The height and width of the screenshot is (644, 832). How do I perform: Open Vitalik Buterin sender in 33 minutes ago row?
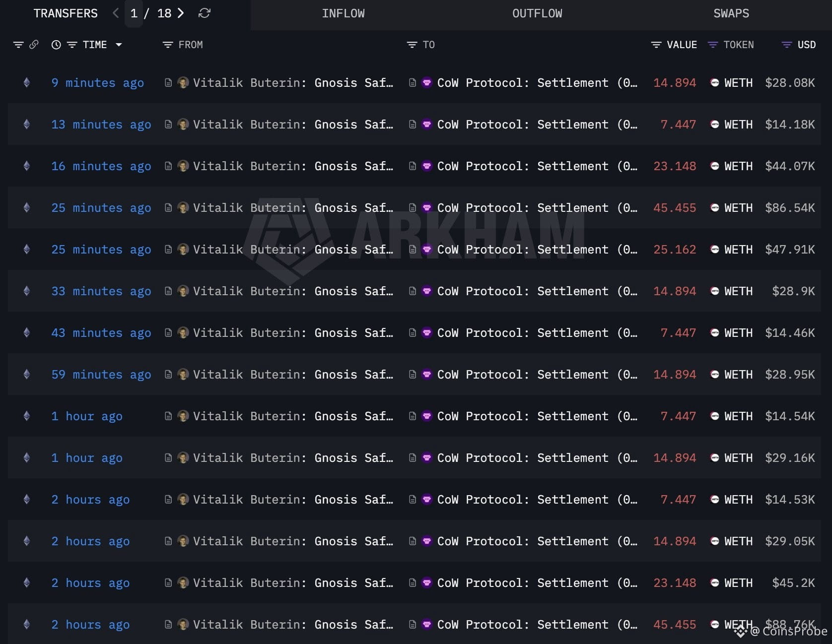pyautogui.click(x=293, y=291)
